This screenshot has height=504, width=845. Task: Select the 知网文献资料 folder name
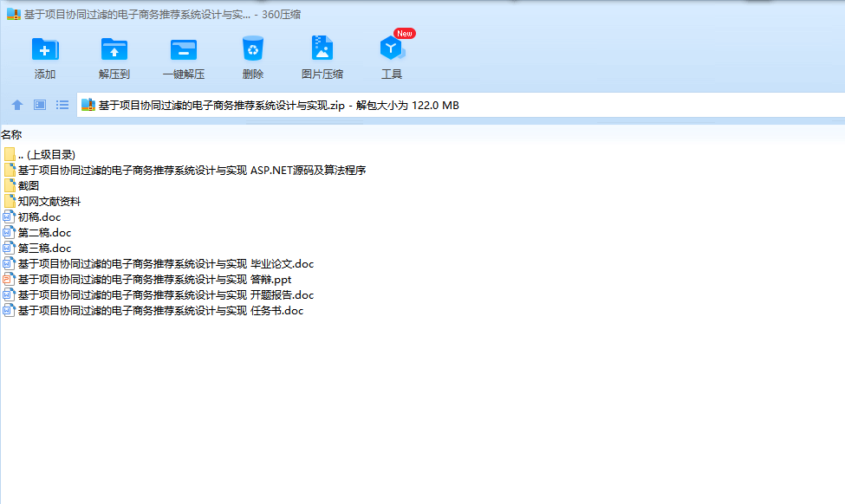coord(49,202)
